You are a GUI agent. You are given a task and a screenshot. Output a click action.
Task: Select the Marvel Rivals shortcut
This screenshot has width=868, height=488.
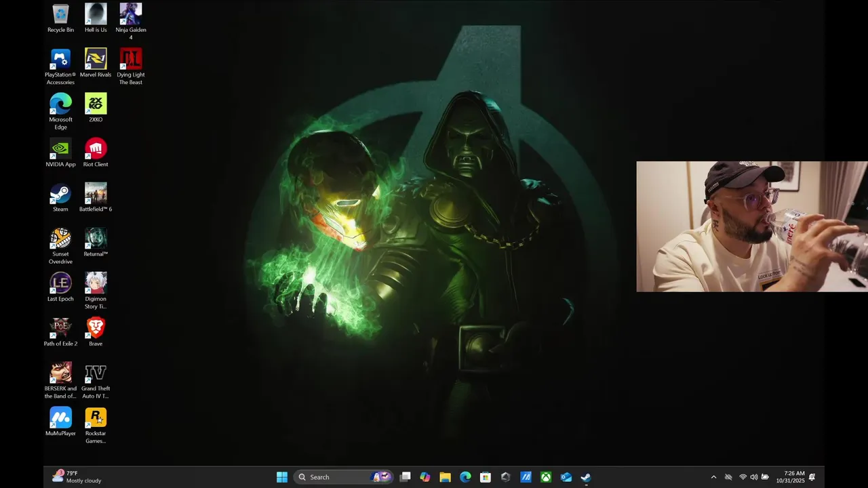click(96, 63)
